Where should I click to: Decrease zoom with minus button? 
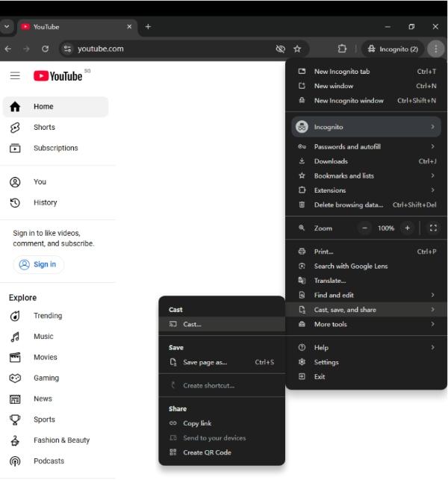click(364, 228)
